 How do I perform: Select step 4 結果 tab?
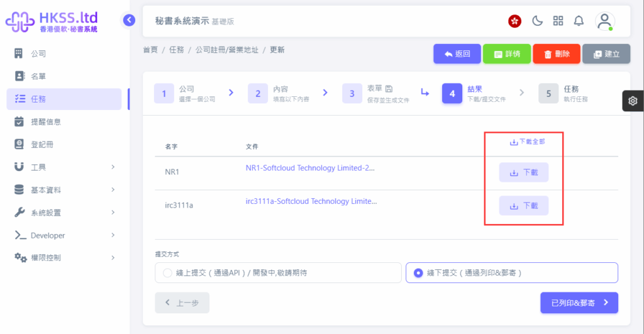pos(474,94)
